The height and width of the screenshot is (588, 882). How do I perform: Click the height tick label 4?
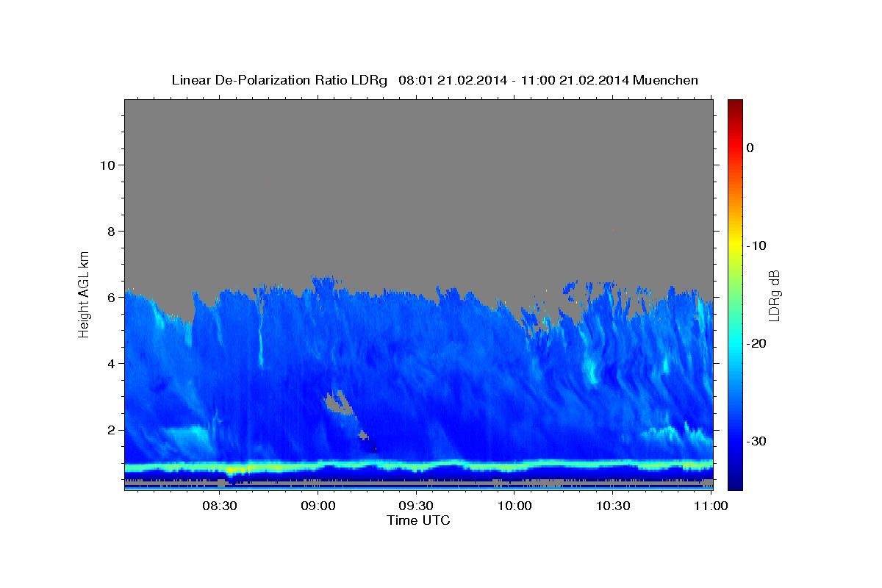tap(110, 363)
